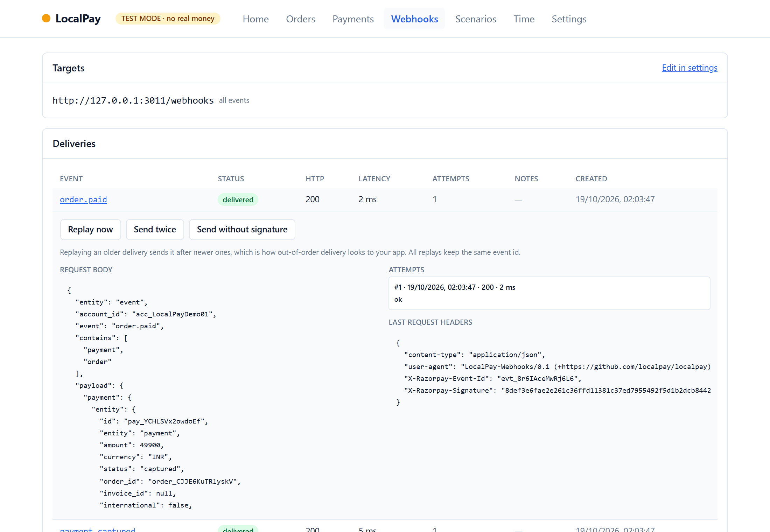This screenshot has width=770, height=532.
Task: Click the order_id order_CJJE6KuTRlyskV line
Action: pos(170,482)
